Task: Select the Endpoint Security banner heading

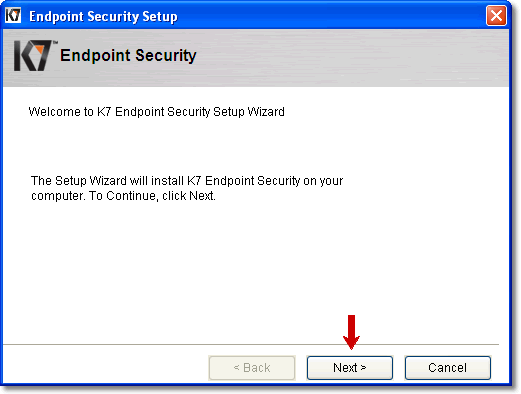Action: (x=128, y=55)
